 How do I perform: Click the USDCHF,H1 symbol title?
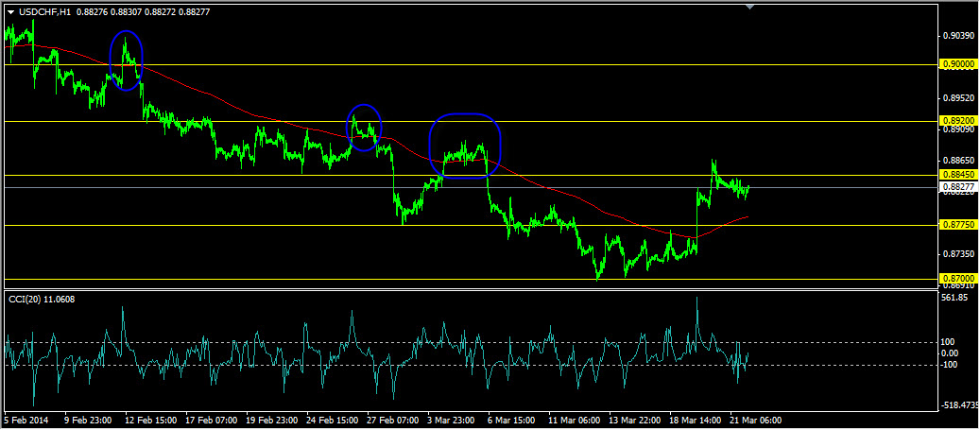(x=43, y=10)
